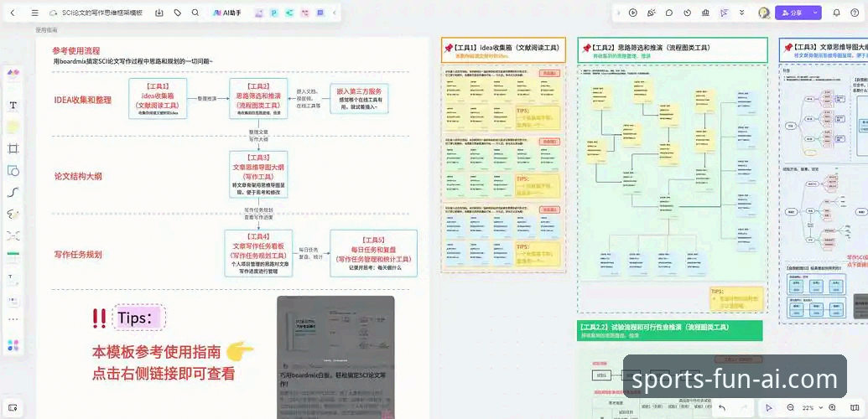Click the purple image plugin icon
The image size is (868, 419).
tap(258, 13)
